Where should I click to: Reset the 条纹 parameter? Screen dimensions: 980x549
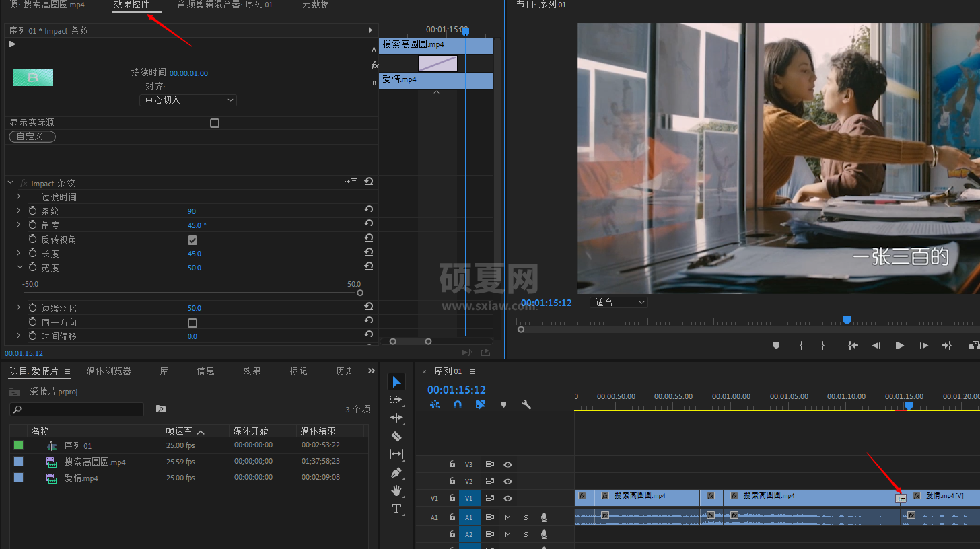369,211
